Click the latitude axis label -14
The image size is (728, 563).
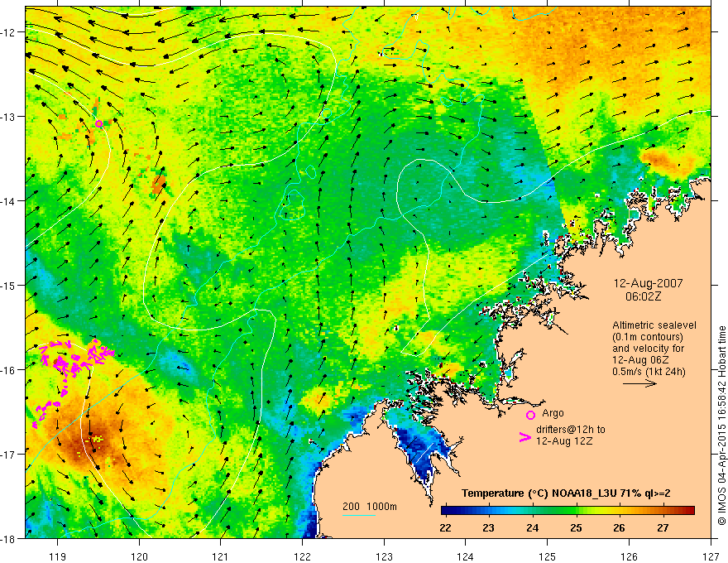(9, 201)
